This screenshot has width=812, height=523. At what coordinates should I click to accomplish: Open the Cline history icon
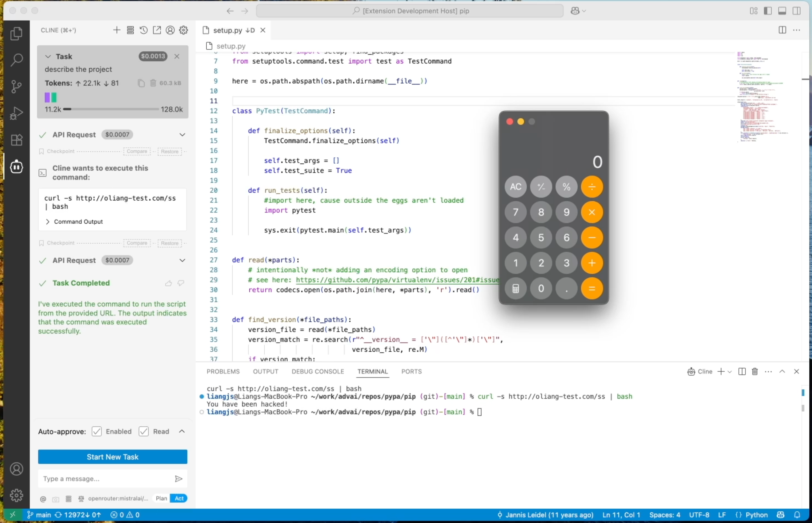[143, 30]
